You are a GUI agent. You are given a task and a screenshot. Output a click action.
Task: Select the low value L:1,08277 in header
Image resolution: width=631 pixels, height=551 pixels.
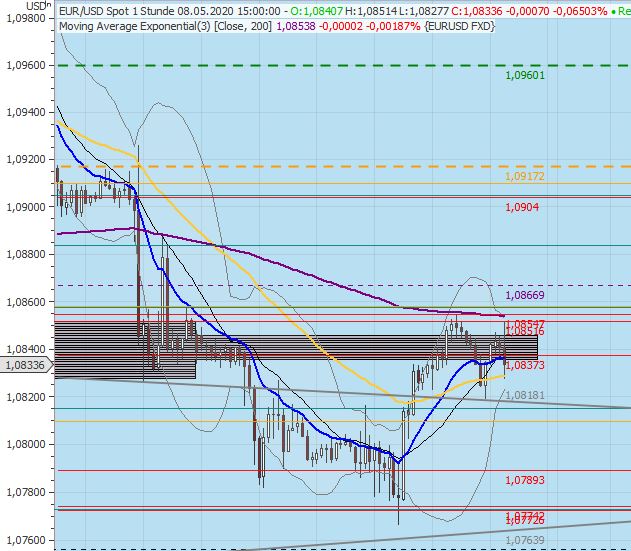[x=424, y=11]
